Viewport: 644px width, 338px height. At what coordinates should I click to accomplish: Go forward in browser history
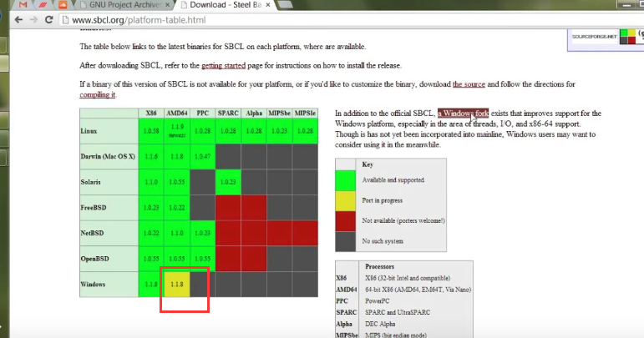point(33,20)
